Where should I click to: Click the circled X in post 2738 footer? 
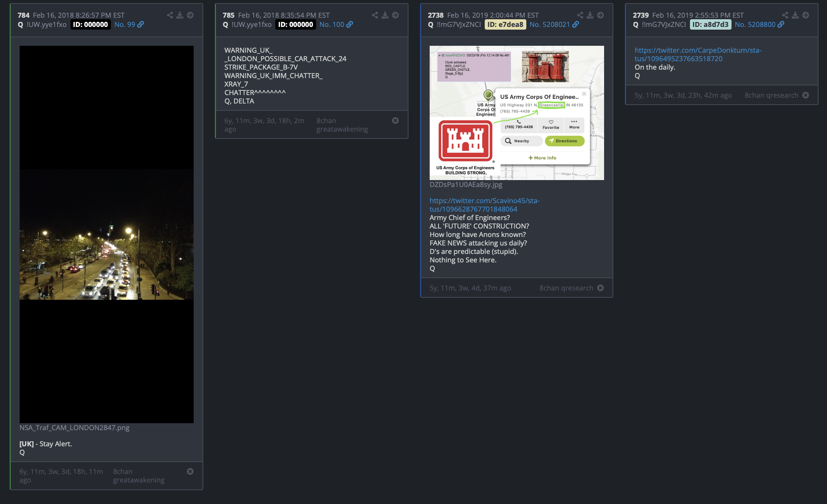(x=601, y=288)
